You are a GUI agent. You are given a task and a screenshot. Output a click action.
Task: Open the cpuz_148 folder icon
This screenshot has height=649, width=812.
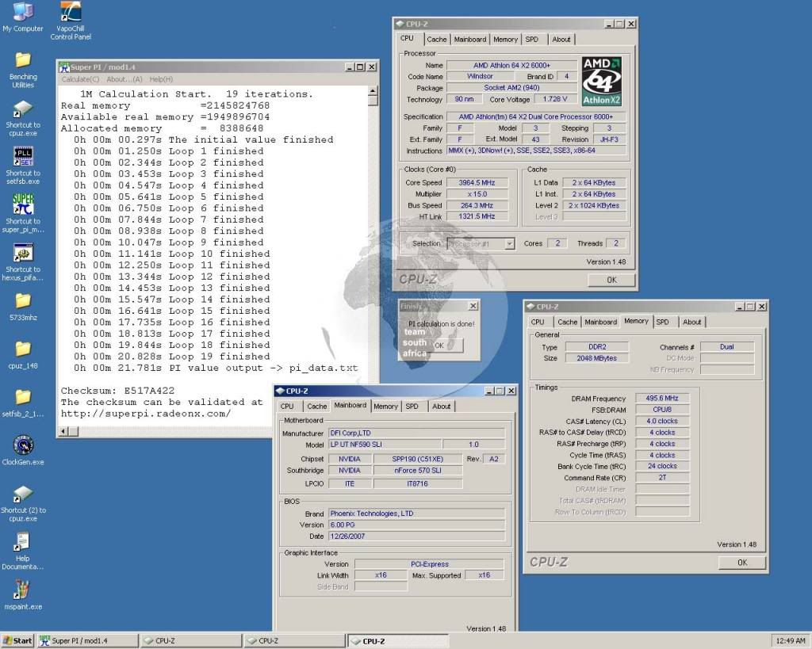23,355
